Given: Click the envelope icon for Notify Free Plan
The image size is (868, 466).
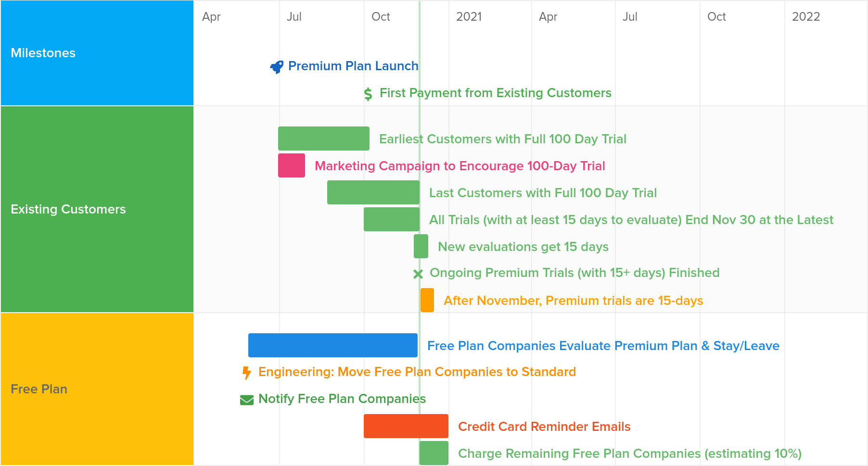Looking at the screenshot, I should coord(247,400).
